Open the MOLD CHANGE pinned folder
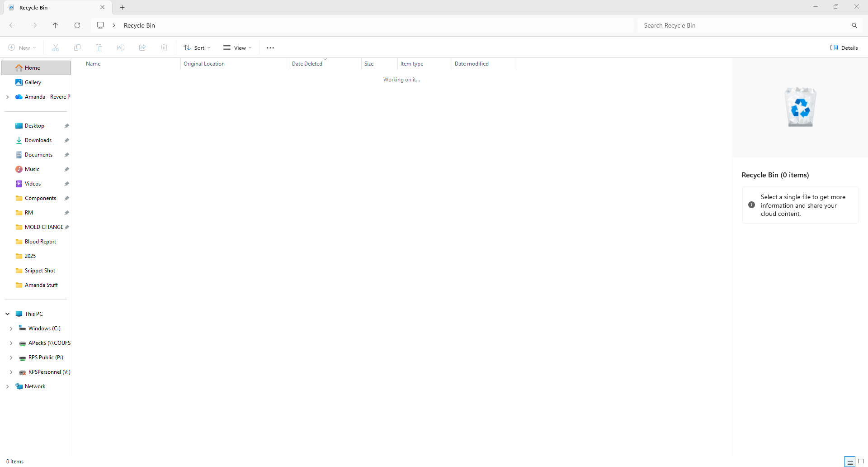Viewport: 868px width, 467px height. click(x=44, y=227)
